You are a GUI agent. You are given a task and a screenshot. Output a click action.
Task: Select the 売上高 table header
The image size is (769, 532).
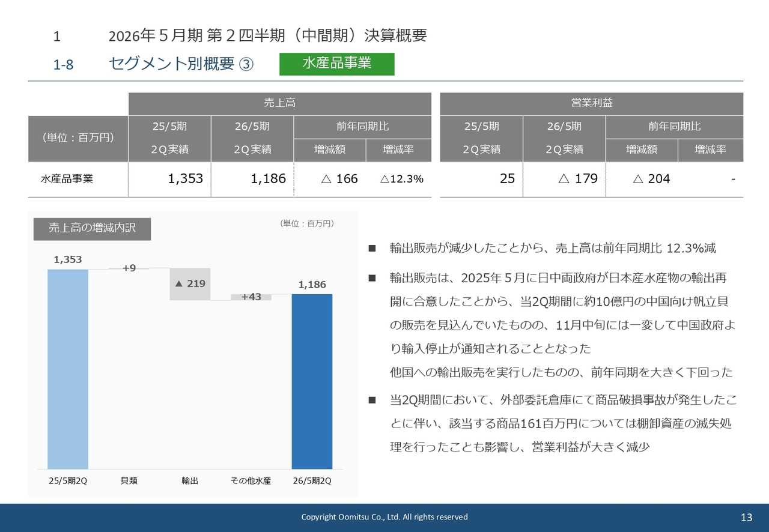click(279, 103)
